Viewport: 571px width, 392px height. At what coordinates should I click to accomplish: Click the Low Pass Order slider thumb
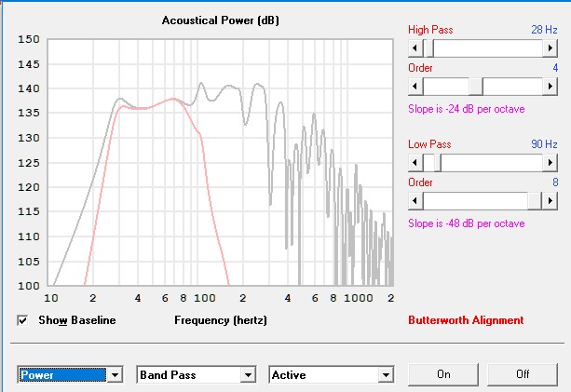tap(535, 201)
